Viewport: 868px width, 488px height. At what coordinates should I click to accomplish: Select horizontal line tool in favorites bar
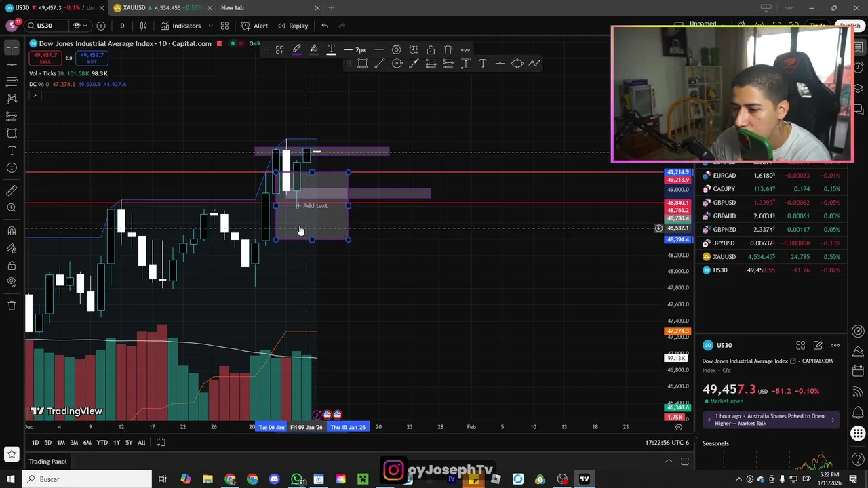click(500, 64)
